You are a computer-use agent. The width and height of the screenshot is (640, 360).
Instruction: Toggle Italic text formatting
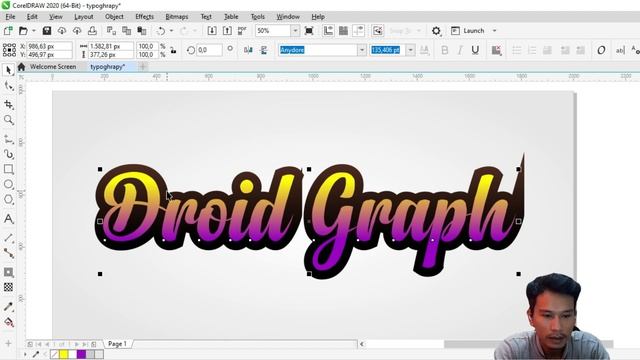coord(460,50)
